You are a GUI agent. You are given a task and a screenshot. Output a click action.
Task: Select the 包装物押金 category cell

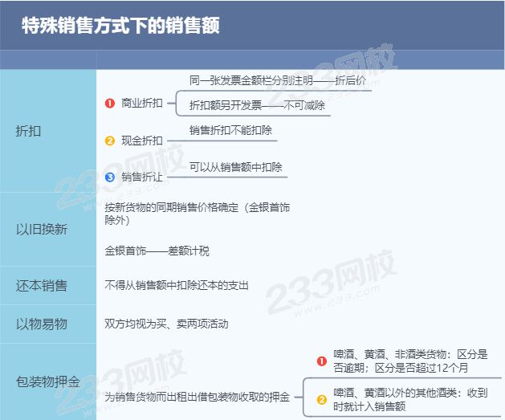click(47, 381)
